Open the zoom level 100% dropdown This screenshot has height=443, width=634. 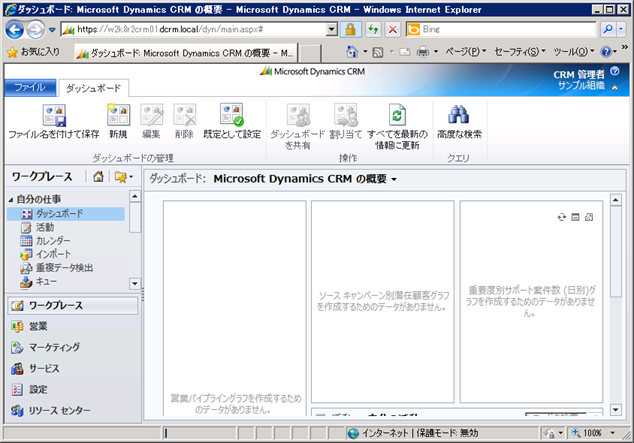pyautogui.click(x=613, y=433)
